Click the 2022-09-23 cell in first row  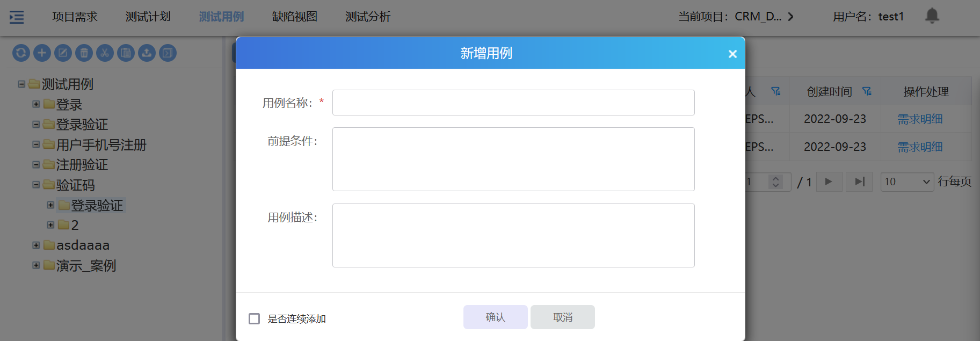(835, 119)
